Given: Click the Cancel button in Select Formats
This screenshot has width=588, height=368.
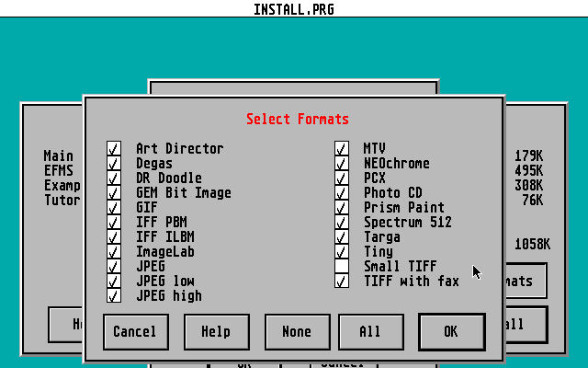Looking at the screenshot, I should 136,332.
